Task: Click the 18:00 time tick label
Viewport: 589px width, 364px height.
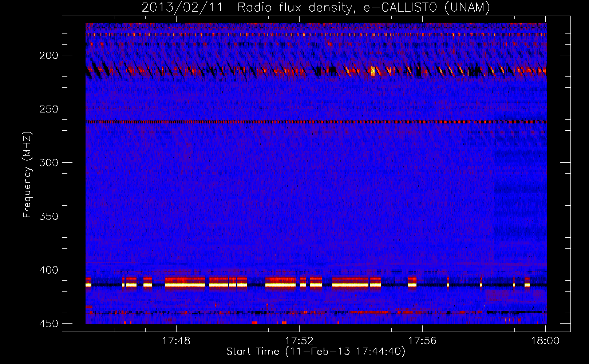Action: tap(545, 341)
